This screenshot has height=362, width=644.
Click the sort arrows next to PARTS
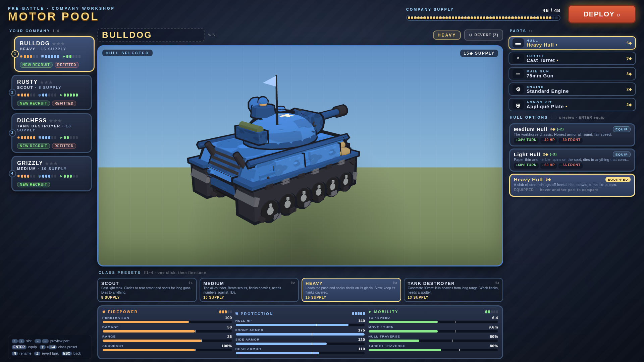point(531,31)
